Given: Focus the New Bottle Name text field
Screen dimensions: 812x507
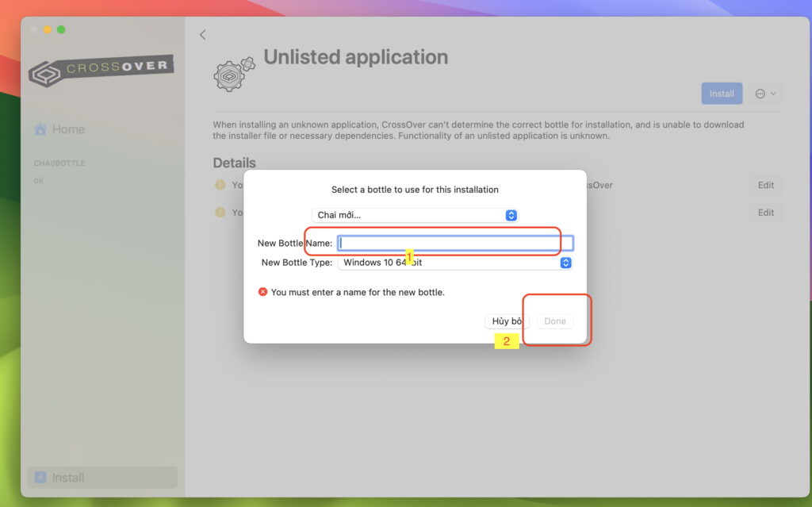Looking at the screenshot, I should pos(455,243).
